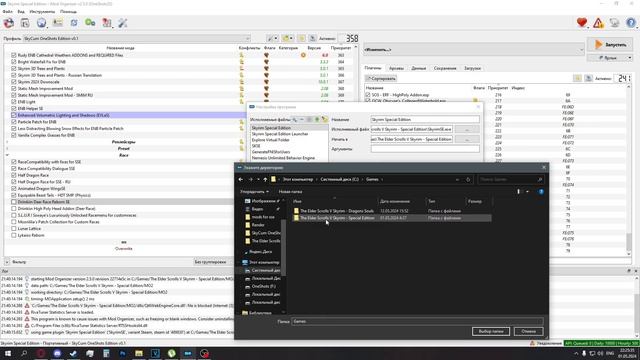Enable the Drimkin Deer Race Reborn SE mod

coord(14,202)
